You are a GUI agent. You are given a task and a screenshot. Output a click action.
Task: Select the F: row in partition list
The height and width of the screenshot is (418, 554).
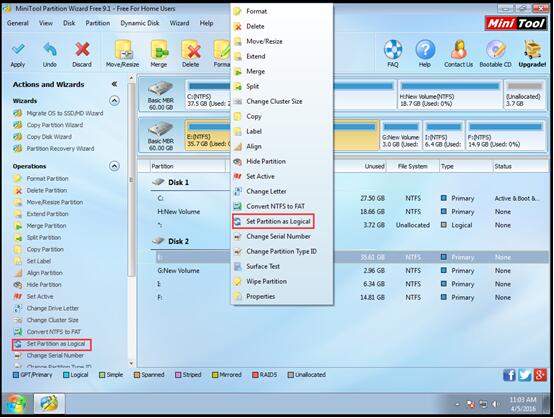click(x=352, y=298)
